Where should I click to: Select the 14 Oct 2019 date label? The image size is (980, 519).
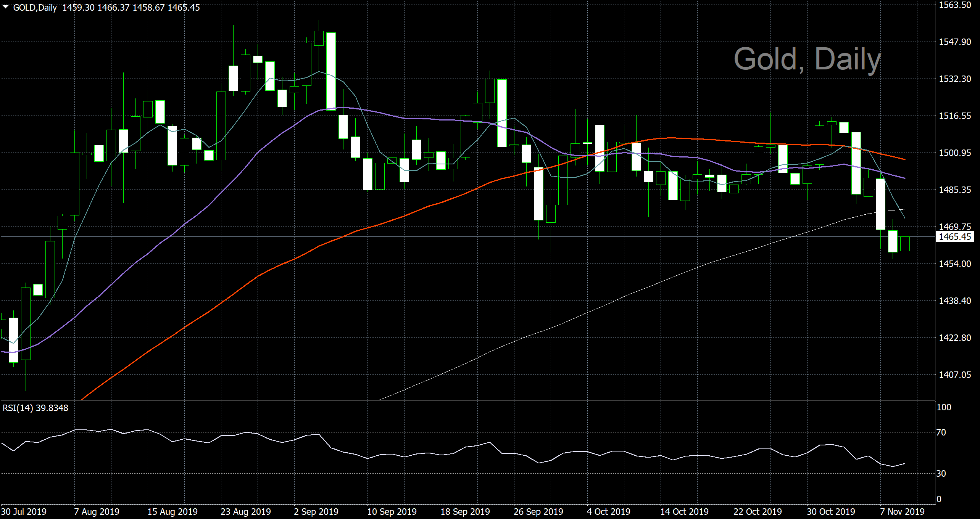(x=685, y=512)
